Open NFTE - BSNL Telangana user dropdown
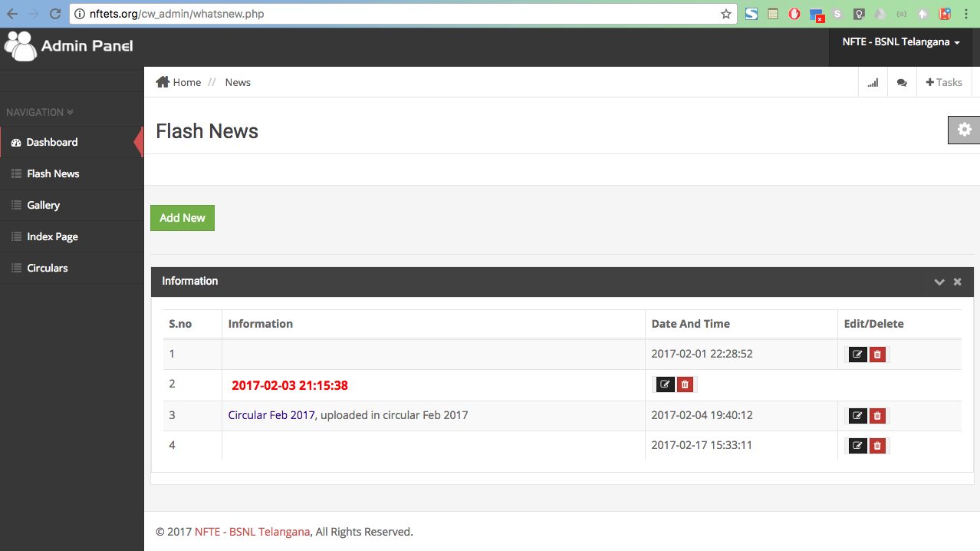This screenshot has height=551, width=980. [901, 42]
